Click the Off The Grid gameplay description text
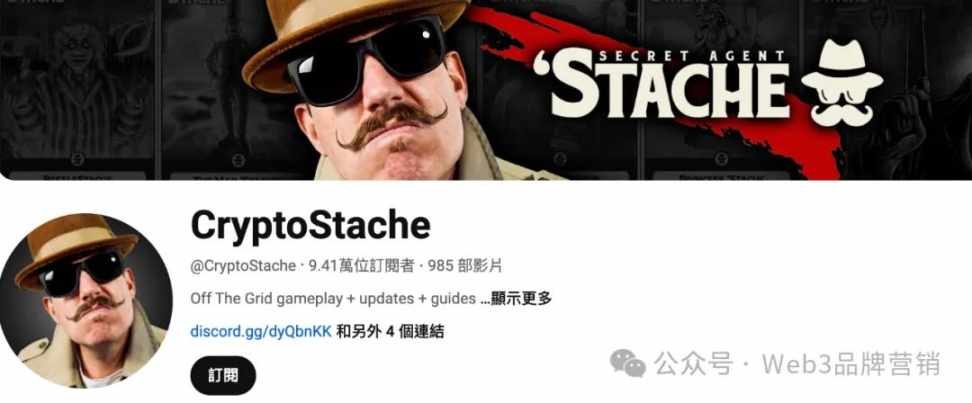972x403 pixels. click(x=333, y=299)
